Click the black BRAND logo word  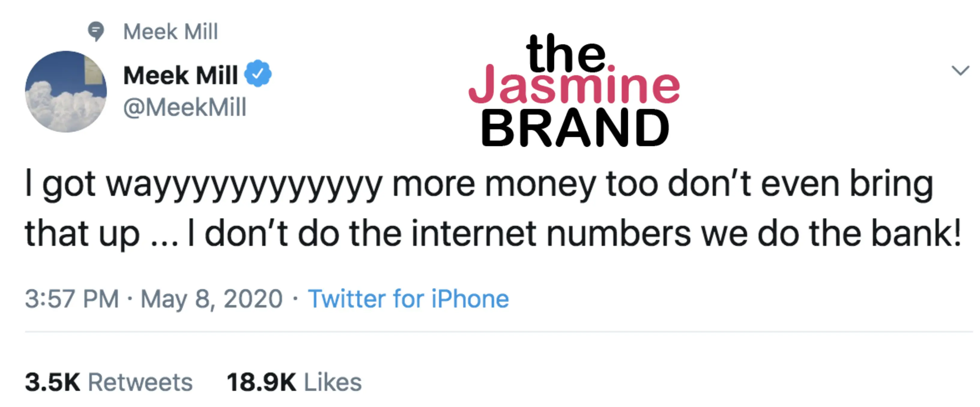point(575,128)
